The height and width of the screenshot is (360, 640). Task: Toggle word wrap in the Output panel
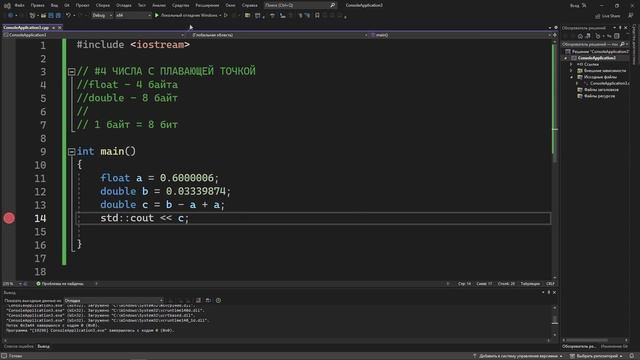[208, 300]
